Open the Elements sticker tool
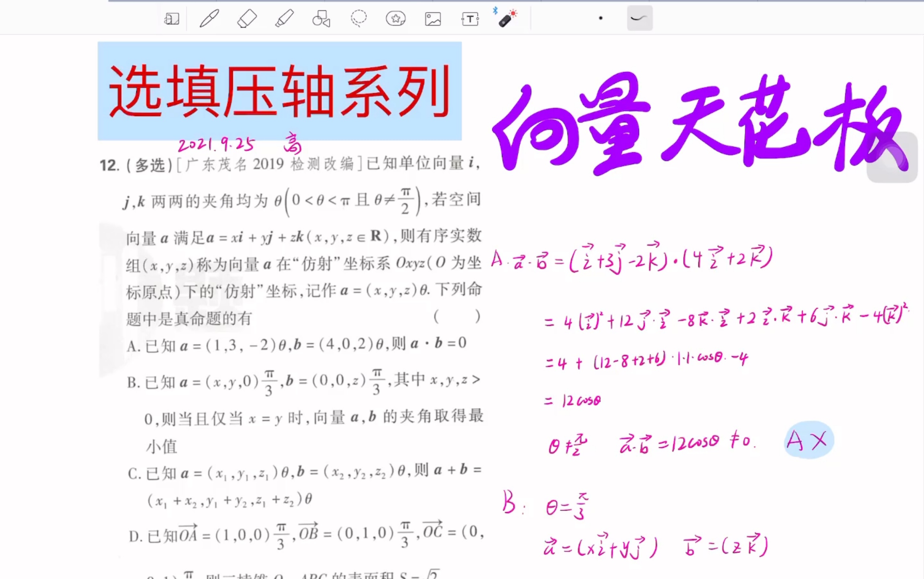924x579 pixels. click(395, 18)
